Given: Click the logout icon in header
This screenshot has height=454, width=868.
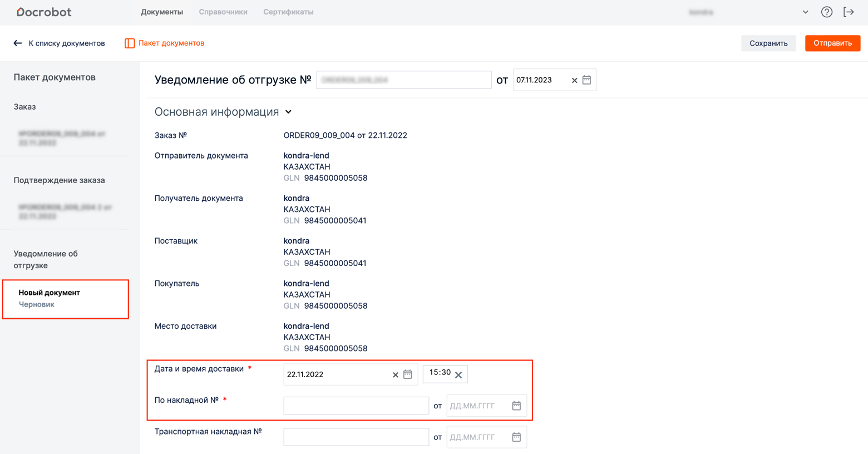Looking at the screenshot, I should (x=849, y=12).
